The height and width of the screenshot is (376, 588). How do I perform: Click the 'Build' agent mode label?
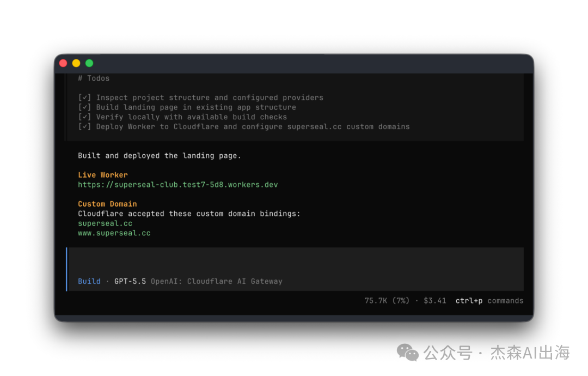click(x=89, y=281)
